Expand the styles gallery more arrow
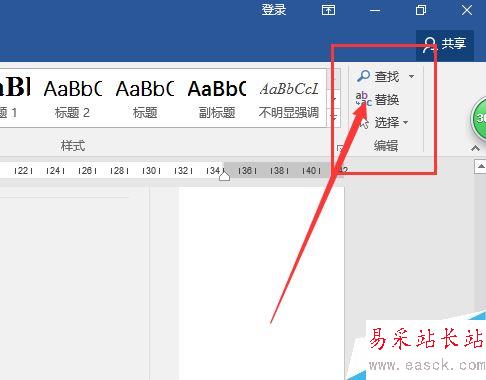The height and width of the screenshot is (380, 486). pos(334,117)
